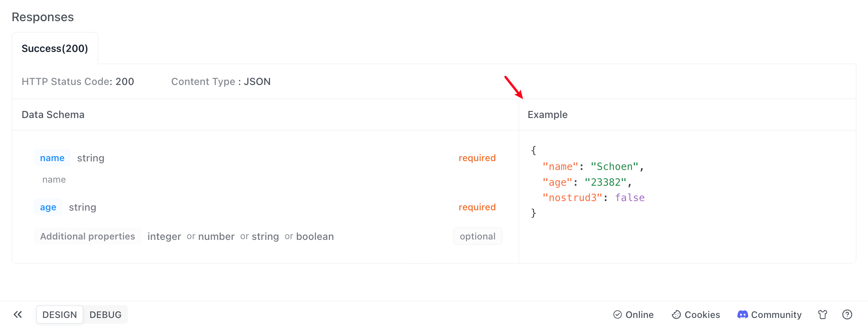Open the shirt theme icon
The image size is (868, 326).
point(822,314)
